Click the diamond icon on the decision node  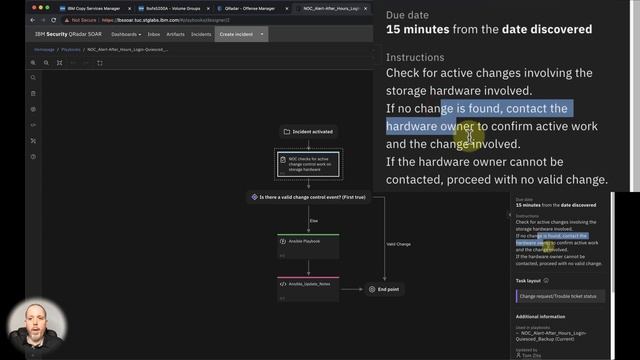pos(254,197)
